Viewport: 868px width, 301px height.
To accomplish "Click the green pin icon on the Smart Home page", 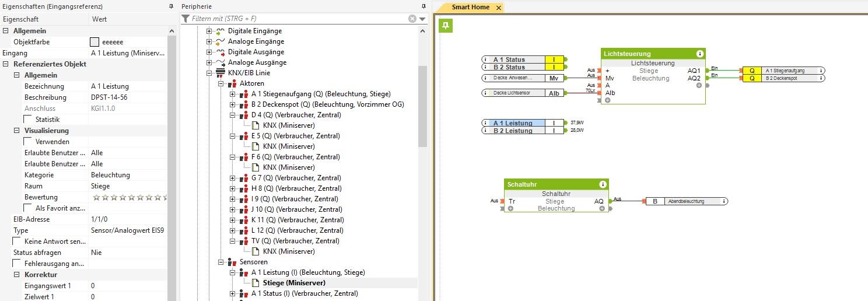I will point(446,26).
